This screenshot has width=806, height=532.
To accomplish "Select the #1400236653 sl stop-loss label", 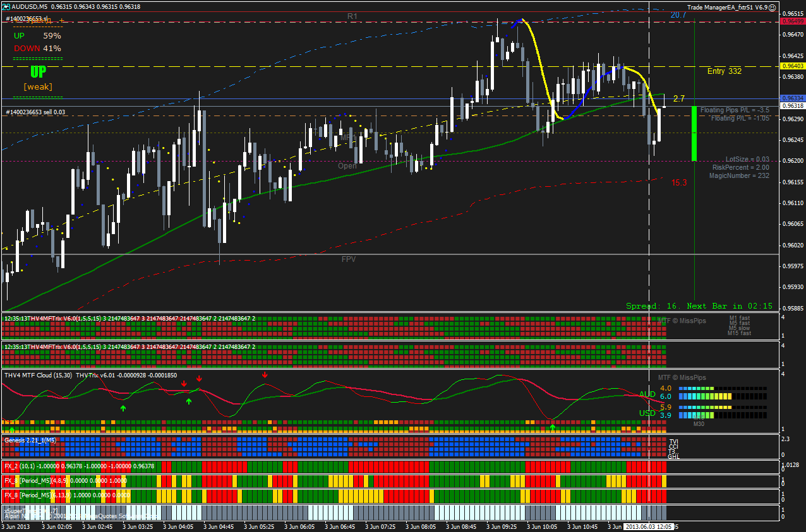I will click(27, 19).
